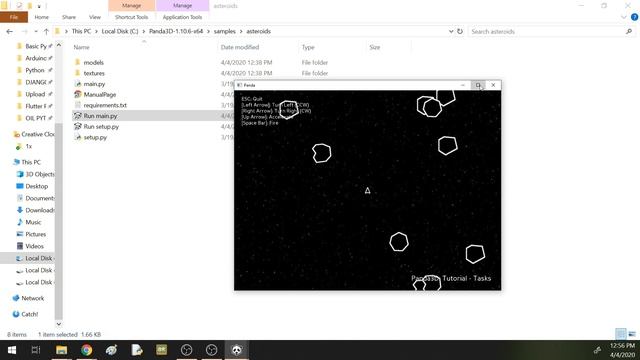Expand the ribbon with chevron
The height and width of the screenshot is (360, 640).
point(623,17)
